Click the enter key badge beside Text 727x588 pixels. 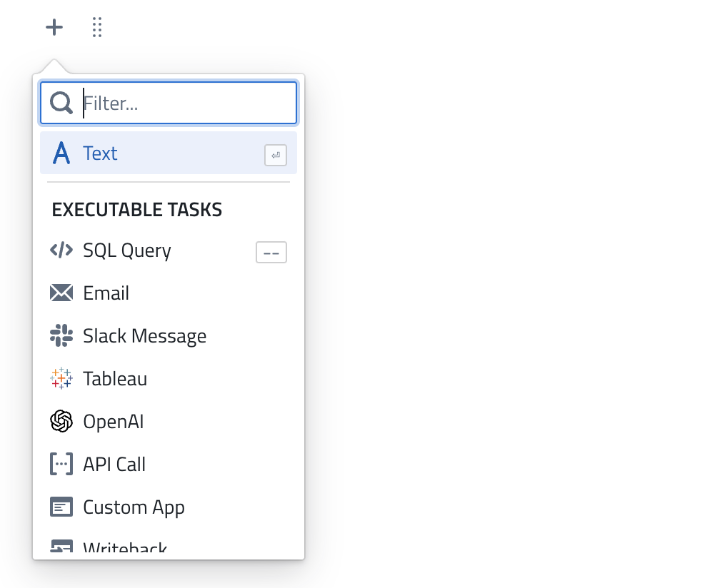point(275,155)
